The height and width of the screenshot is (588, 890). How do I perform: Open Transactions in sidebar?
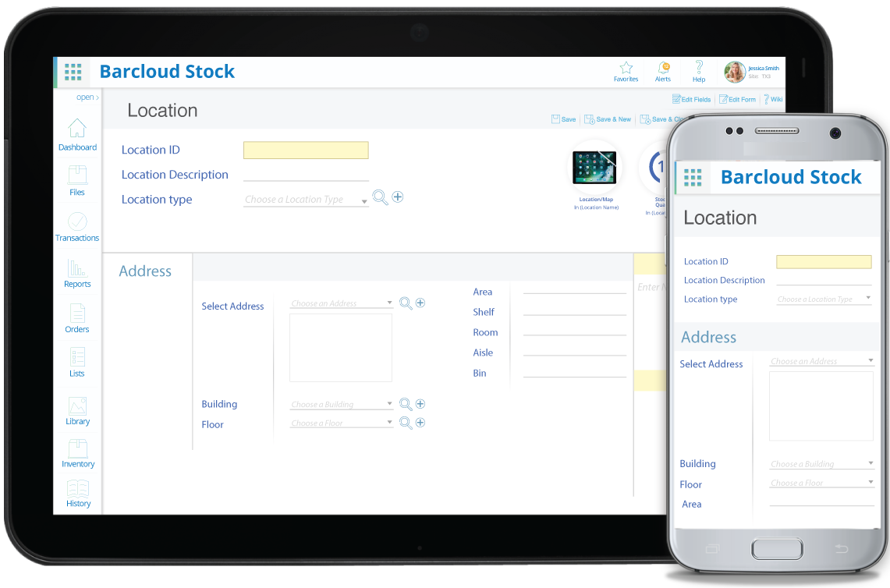(x=77, y=227)
